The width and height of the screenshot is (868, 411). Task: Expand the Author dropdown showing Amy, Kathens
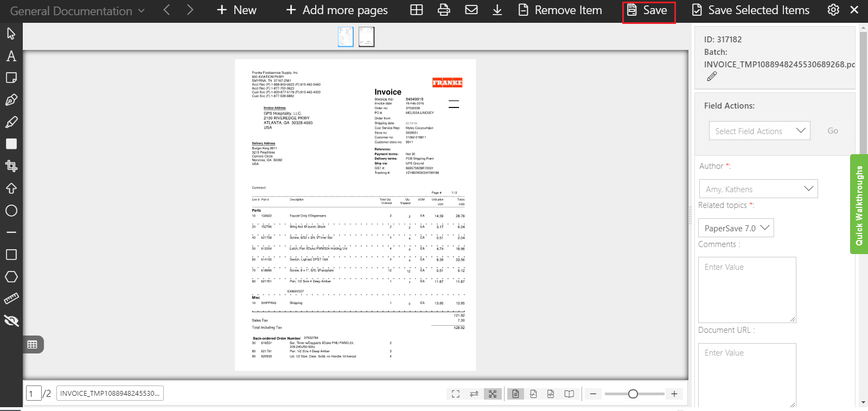[758, 189]
